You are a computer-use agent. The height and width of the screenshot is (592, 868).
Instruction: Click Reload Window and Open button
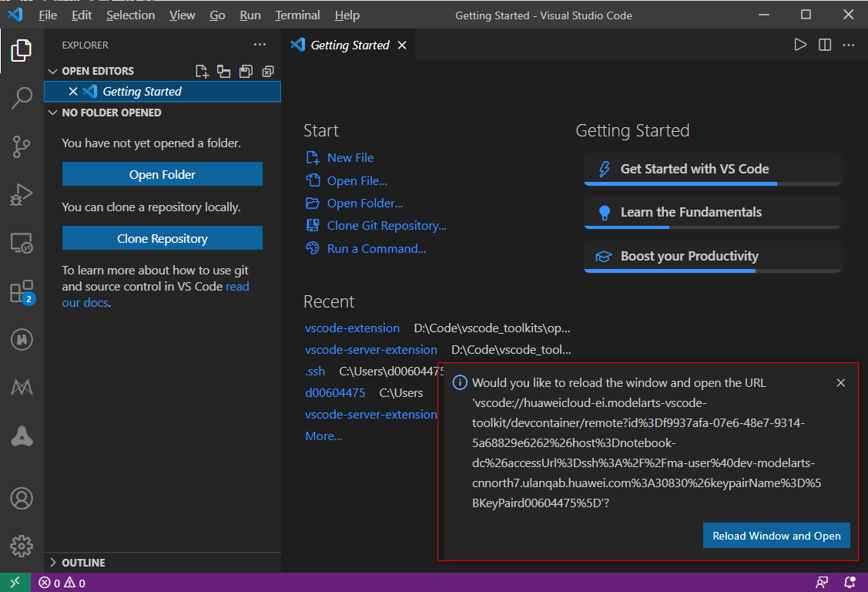(x=776, y=536)
